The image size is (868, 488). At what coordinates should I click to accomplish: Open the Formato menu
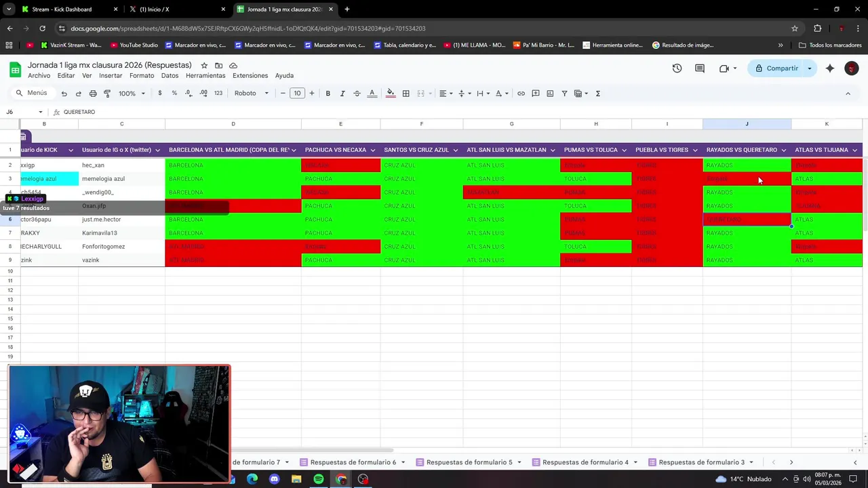[142, 75]
